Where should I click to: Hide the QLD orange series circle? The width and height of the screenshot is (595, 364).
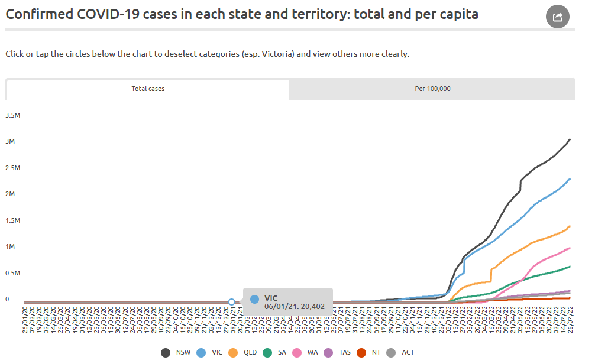[x=233, y=353]
